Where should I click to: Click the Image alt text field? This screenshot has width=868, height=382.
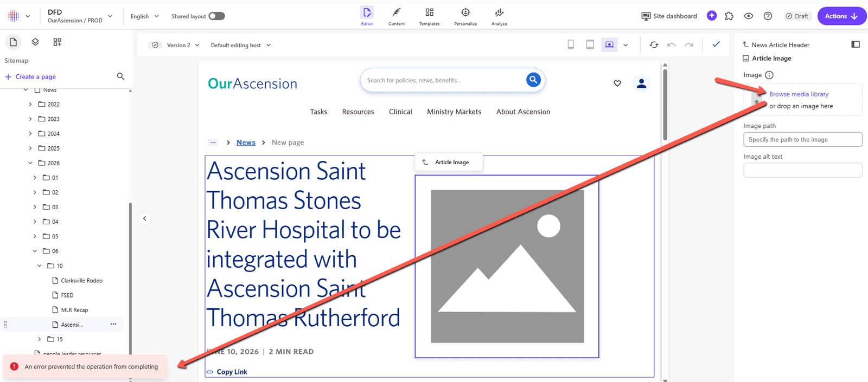click(802, 171)
